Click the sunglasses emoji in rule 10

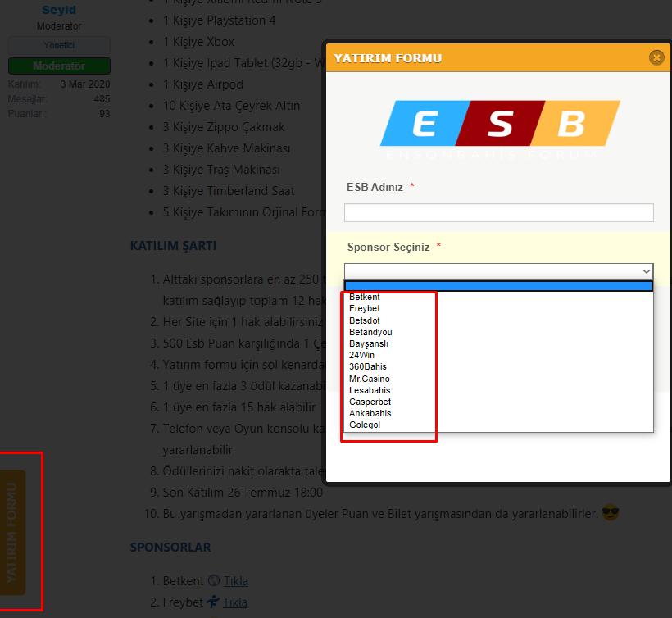pos(611,513)
